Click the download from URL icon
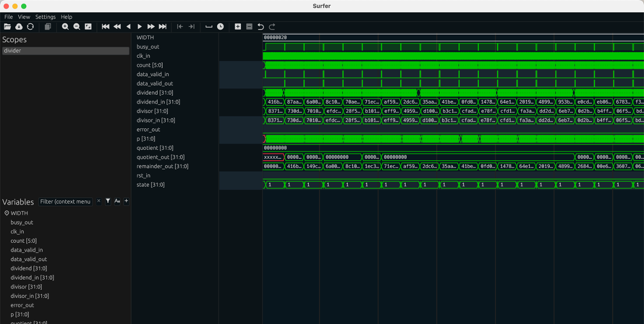Screen dimensions: 644x324 (19, 27)
